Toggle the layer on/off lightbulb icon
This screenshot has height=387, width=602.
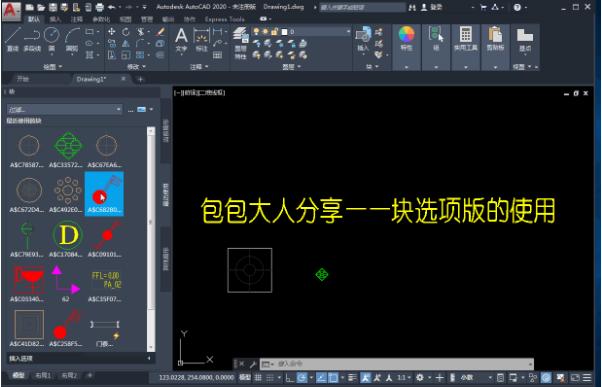256,31
